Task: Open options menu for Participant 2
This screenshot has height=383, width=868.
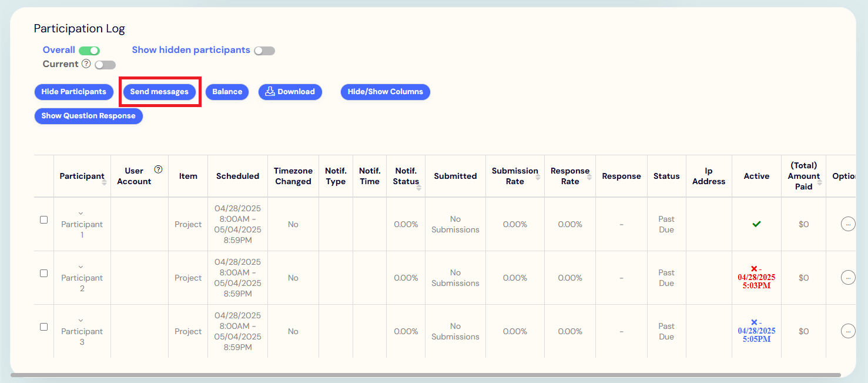Action: point(848,277)
